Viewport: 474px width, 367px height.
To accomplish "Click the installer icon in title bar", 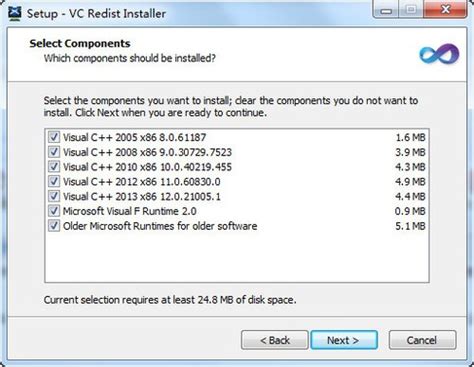I will (x=15, y=13).
